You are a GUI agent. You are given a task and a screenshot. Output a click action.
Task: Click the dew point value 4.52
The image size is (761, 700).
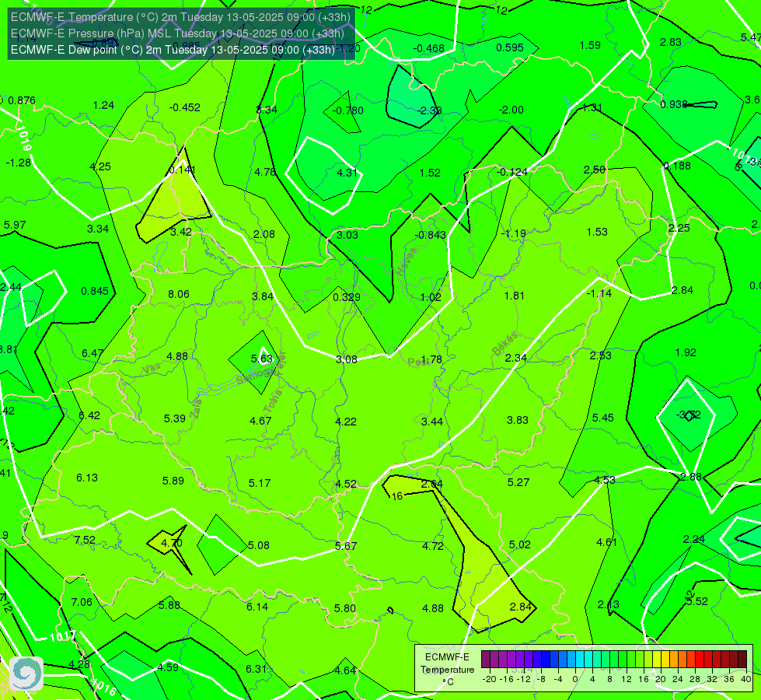(346, 484)
